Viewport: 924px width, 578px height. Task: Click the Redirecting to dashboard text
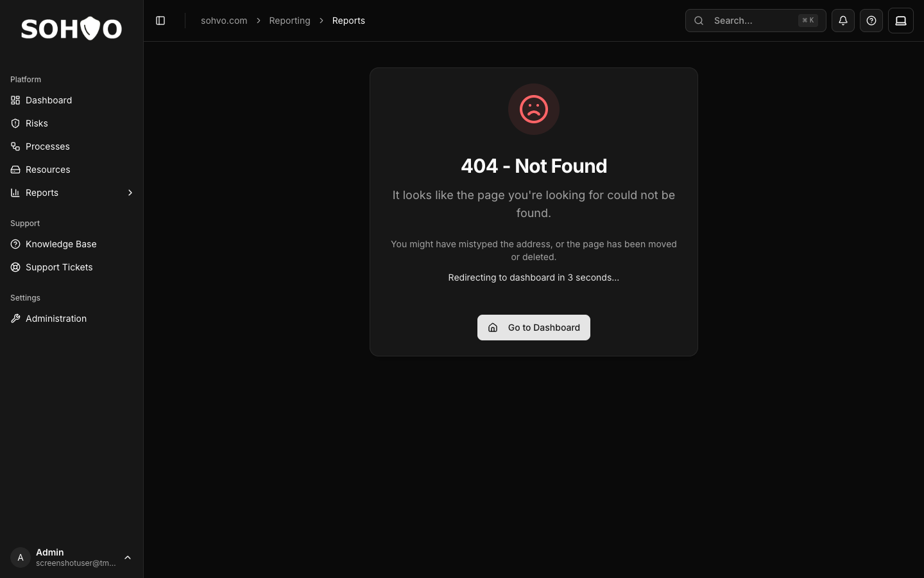tap(534, 277)
